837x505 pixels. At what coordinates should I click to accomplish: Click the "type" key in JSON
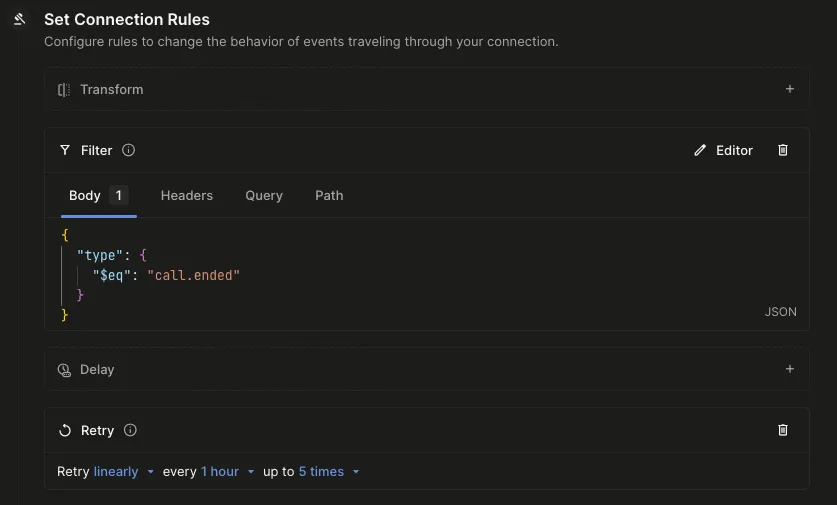(x=100, y=256)
